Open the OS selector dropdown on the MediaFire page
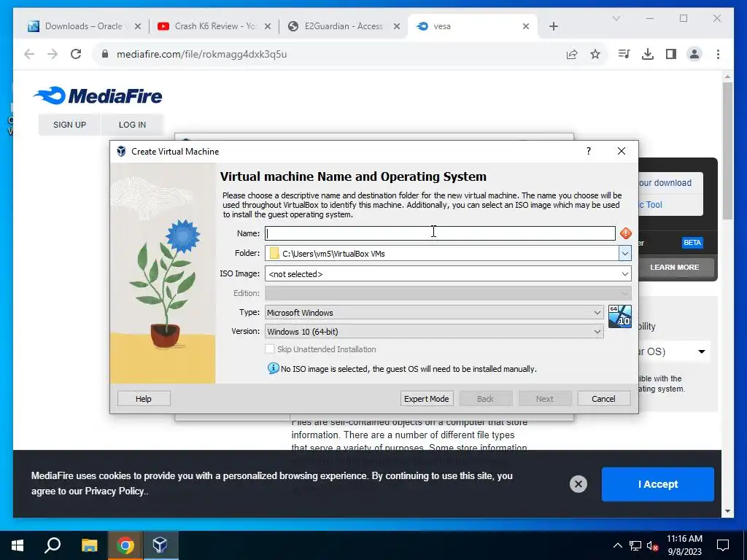The width and height of the screenshot is (747, 560). [701, 351]
